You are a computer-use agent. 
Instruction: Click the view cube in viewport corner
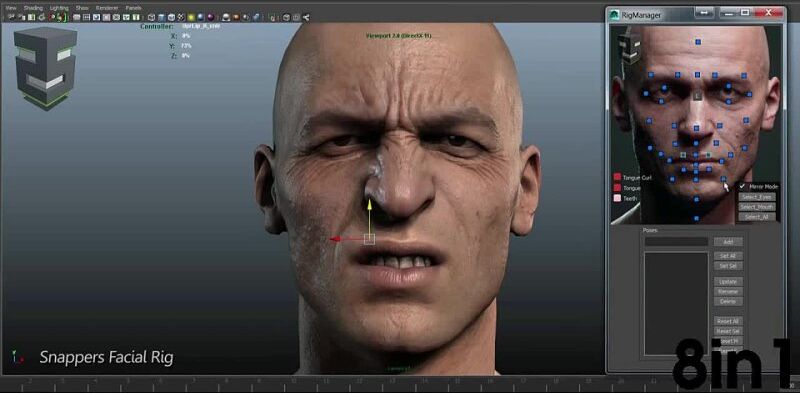click(45, 67)
